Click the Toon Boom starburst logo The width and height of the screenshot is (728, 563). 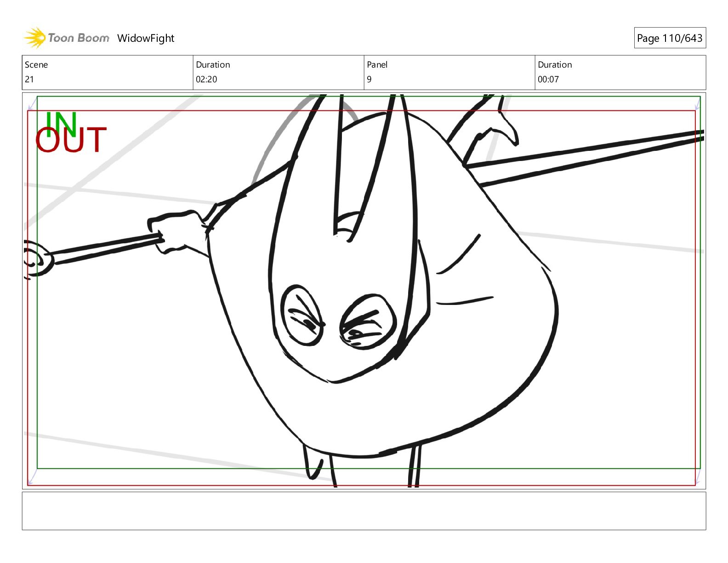34,38
